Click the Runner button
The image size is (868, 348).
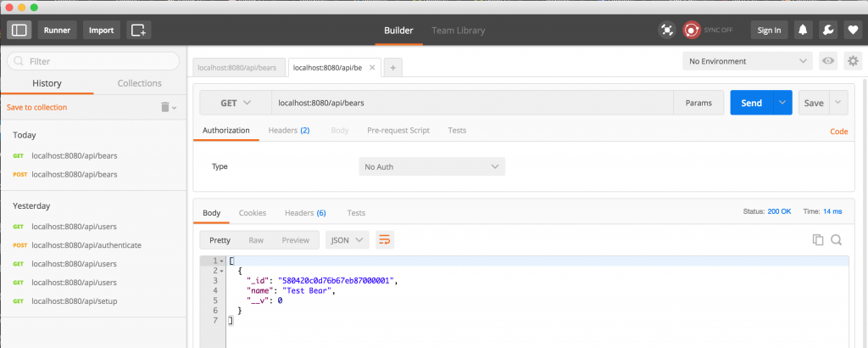click(x=58, y=30)
